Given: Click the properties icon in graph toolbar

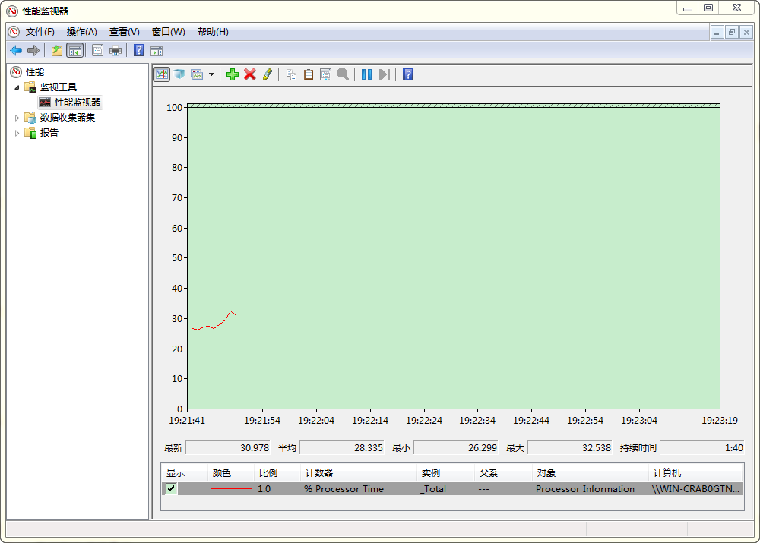Looking at the screenshot, I should tap(325, 74).
